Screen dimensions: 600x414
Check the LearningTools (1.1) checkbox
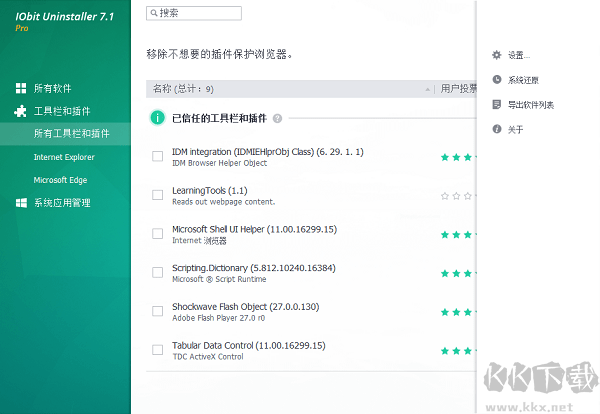coord(157,195)
